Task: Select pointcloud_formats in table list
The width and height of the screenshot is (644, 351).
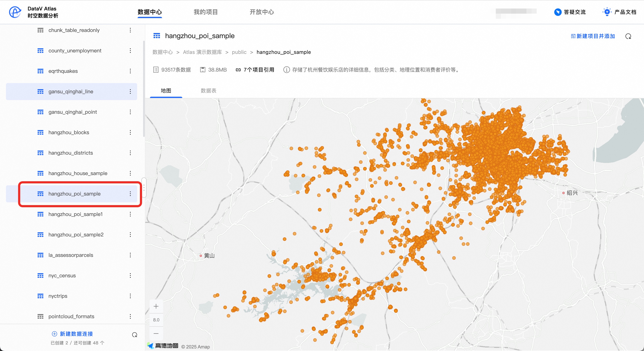Action: click(72, 316)
